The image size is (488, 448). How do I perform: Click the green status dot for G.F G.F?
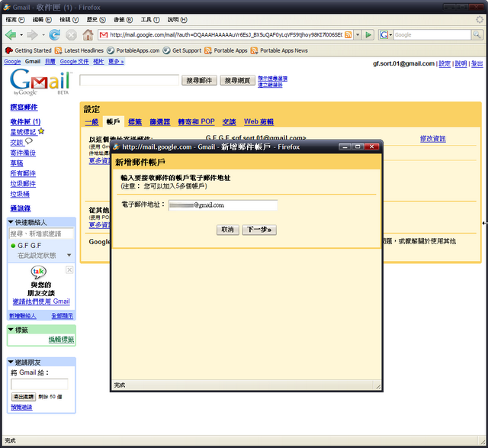coord(13,246)
